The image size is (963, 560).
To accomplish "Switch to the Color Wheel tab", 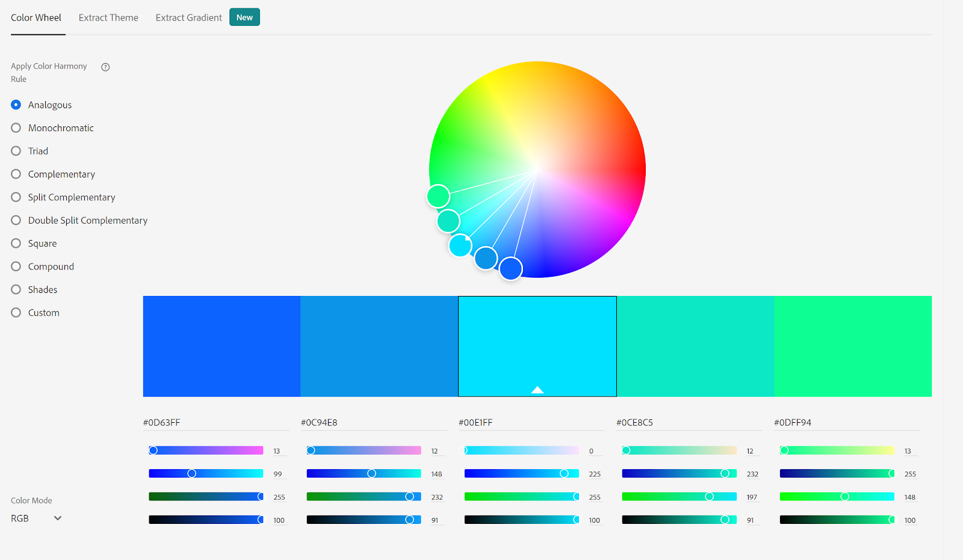I will (x=36, y=17).
